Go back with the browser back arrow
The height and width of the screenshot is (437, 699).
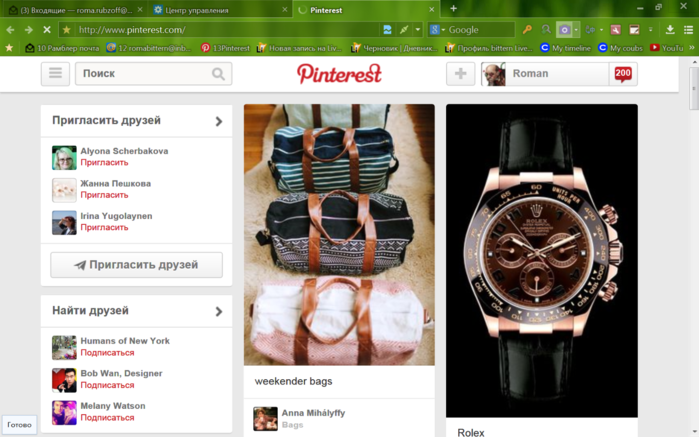pyautogui.click(x=10, y=30)
